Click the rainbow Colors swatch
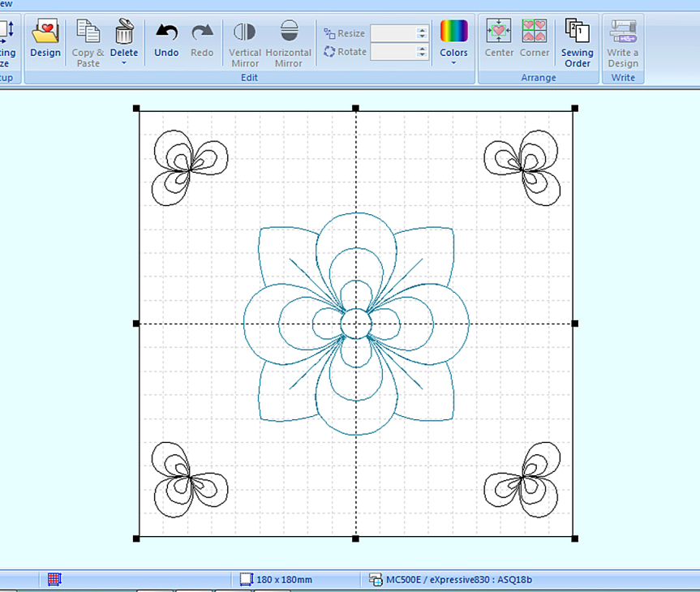The height and width of the screenshot is (592, 700). pos(453,31)
